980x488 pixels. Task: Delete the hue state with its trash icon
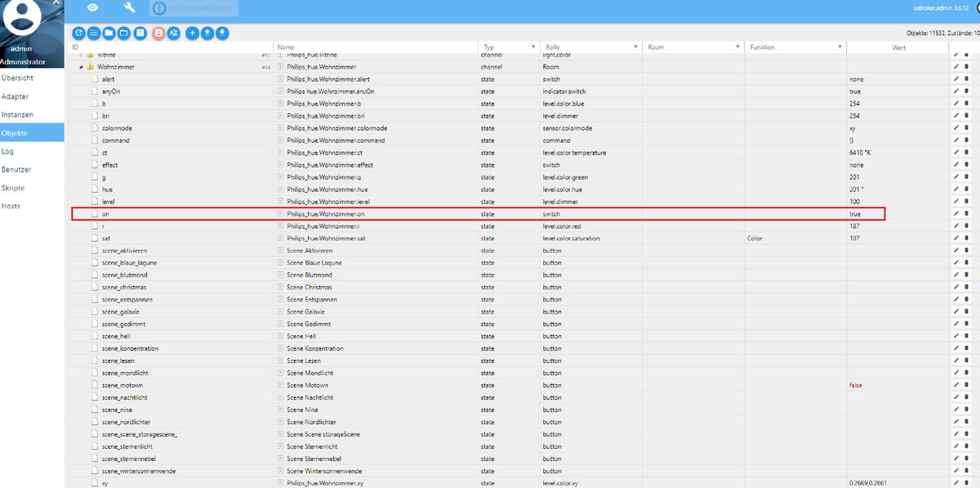968,190
